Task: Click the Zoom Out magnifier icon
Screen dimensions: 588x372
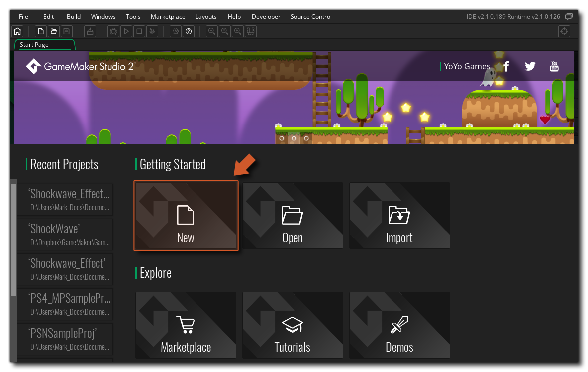Action: click(x=212, y=31)
